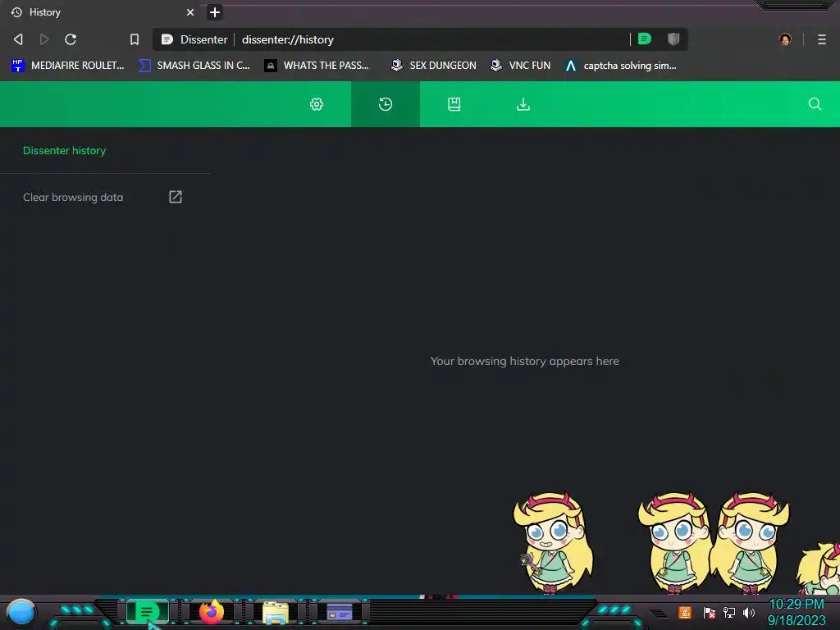The width and height of the screenshot is (840, 630).
Task: Click the volume speaker tray icon
Action: click(749, 612)
